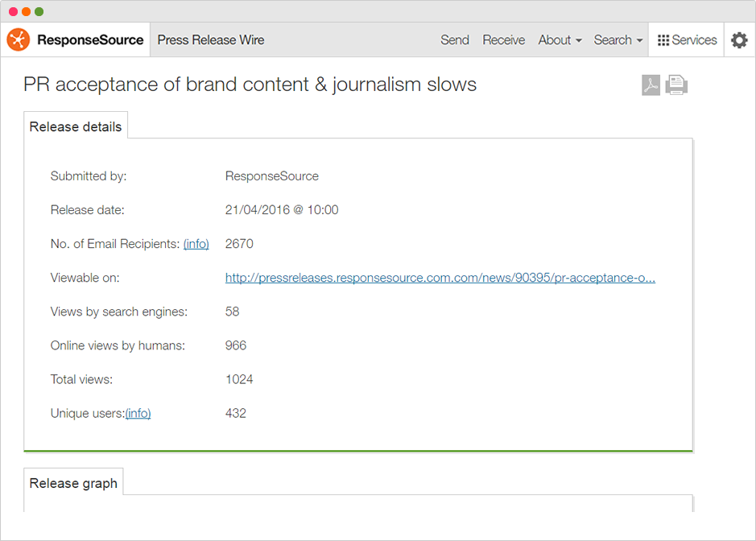Click the orange ResponseSource logo icon
Image resolution: width=756 pixels, height=541 pixels.
[x=19, y=39]
